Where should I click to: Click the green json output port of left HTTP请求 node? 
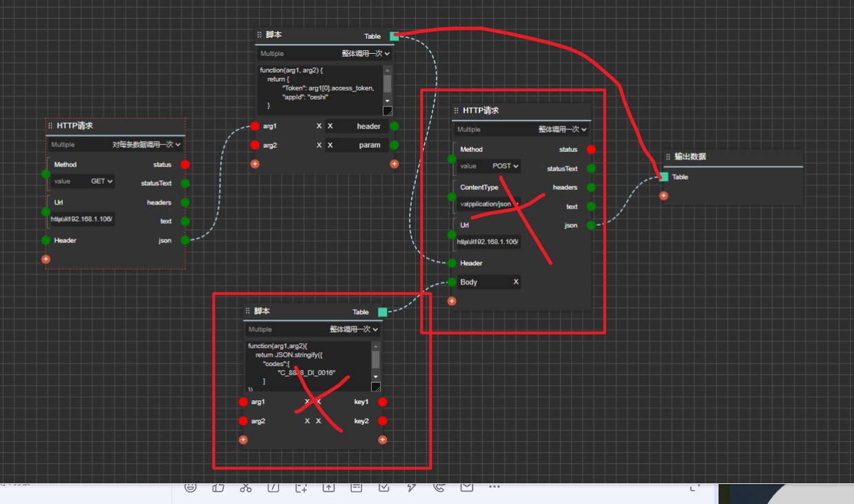point(184,240)
